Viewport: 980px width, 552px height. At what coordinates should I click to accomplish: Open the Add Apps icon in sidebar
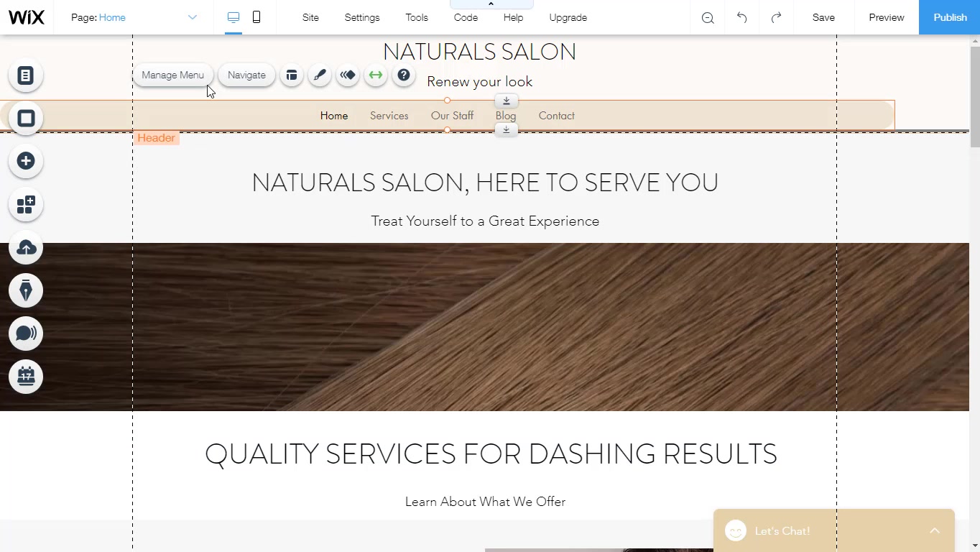point(26,205)
